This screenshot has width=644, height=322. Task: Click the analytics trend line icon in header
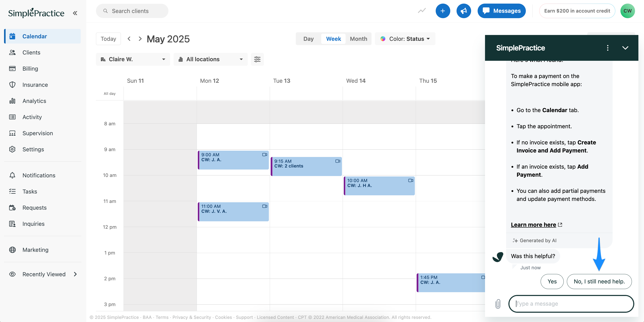coord(422,11)
